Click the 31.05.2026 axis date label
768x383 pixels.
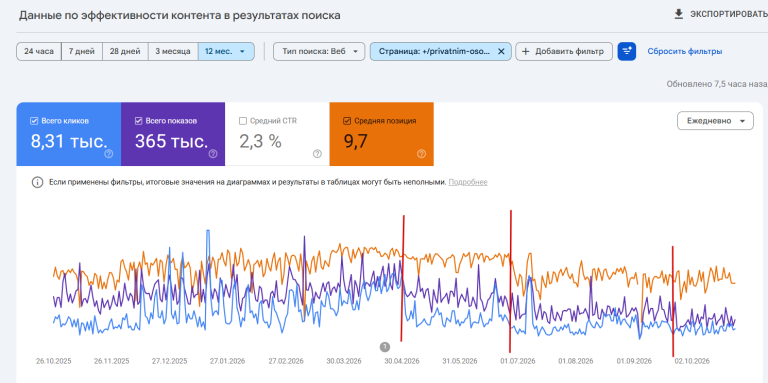tap(459, 361)
